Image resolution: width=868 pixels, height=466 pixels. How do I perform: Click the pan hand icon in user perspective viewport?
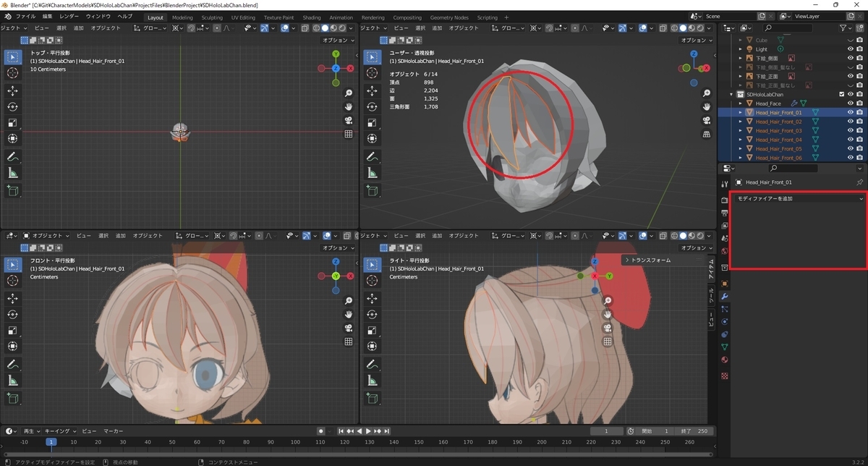706,106
